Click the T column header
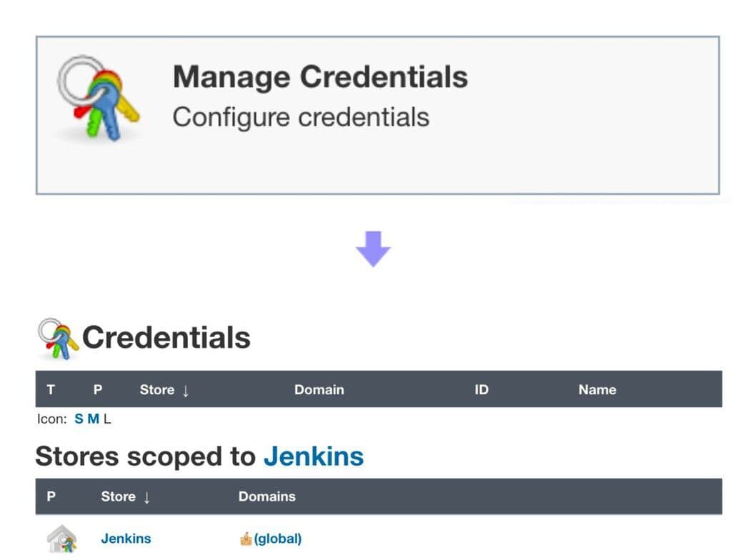This screenshot has width=748, height=560. tap(50, 390)
